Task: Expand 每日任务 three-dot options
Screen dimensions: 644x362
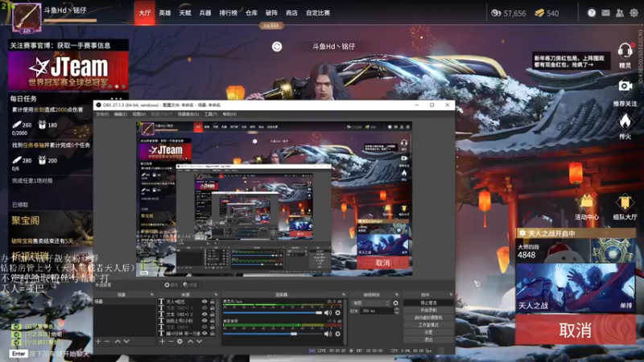Action: coord(116,98)
